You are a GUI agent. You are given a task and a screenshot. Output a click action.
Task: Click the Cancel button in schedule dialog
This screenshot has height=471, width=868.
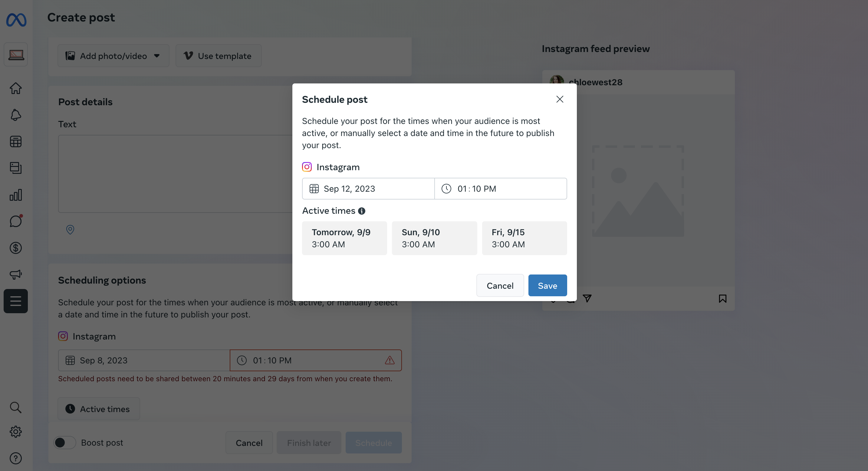(500, 285)
